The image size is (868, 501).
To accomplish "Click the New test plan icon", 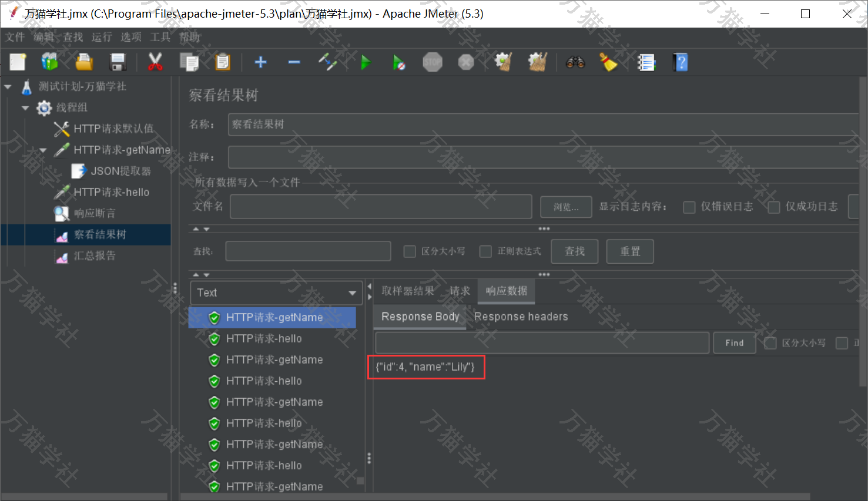I will (18, 62).
